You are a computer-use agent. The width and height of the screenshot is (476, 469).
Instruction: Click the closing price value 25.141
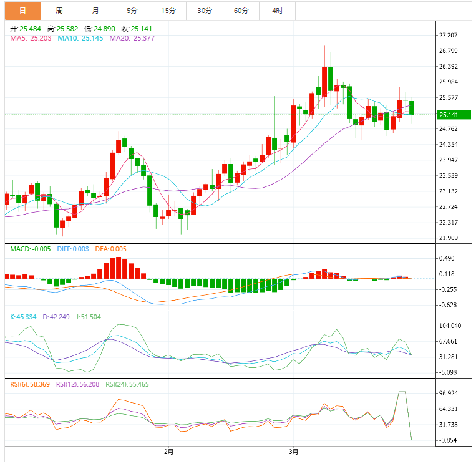141,29
